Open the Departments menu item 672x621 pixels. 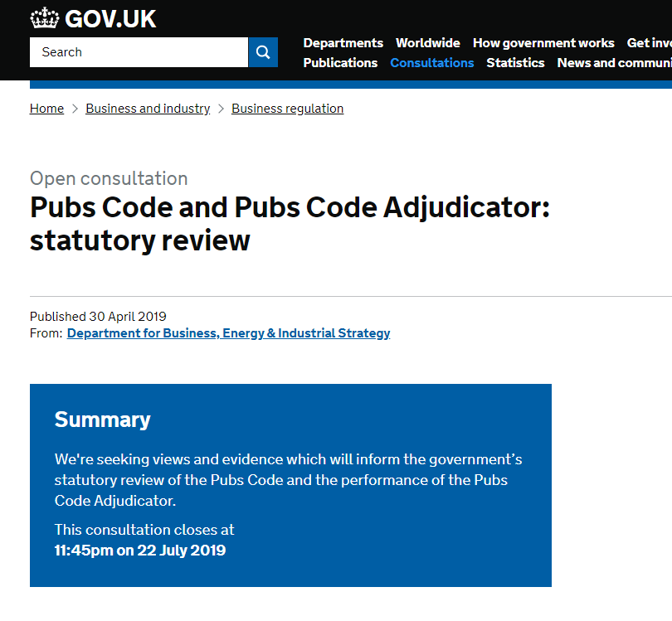point(343,43)
